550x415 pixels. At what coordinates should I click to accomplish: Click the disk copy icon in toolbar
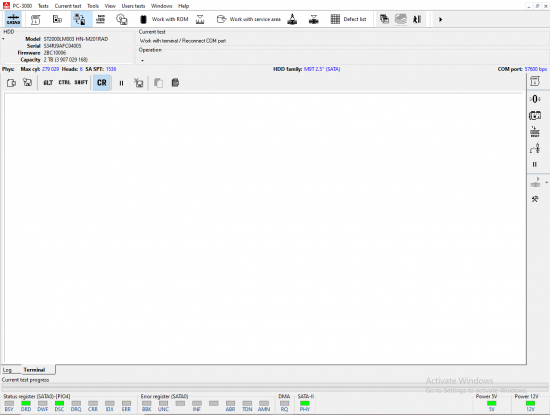[x=57, y=19]
